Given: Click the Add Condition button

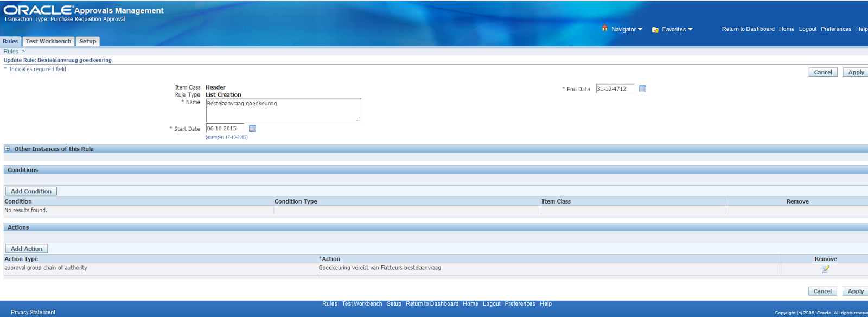Looking at the screenshot, I should pyautogui.click(x=31, y=191).
